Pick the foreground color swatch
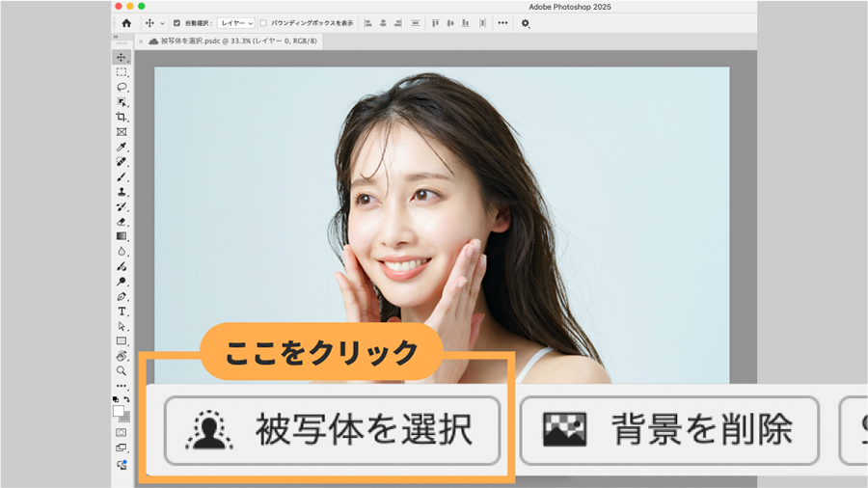 pyautogui.click(x=118, y=411)
